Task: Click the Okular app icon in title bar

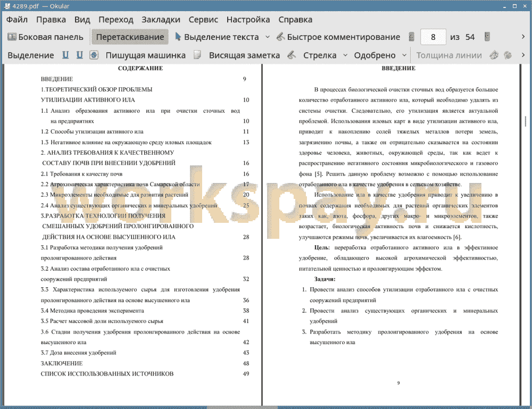Action: coord(7,6)
